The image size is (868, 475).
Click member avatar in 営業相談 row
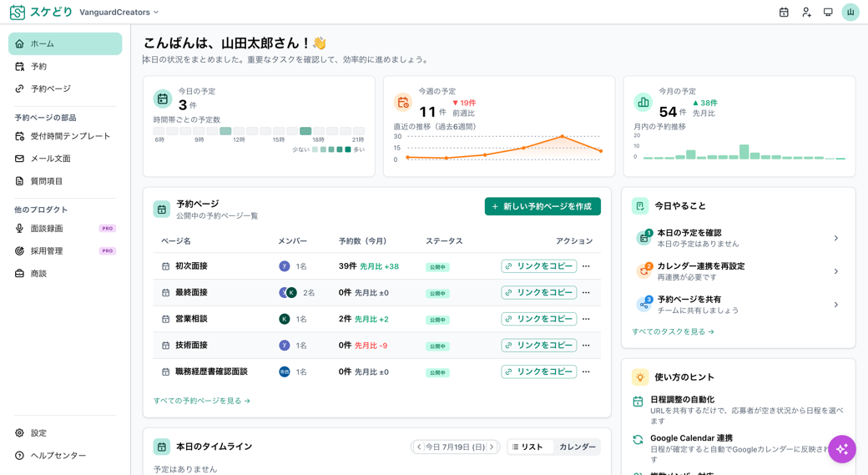284,319
